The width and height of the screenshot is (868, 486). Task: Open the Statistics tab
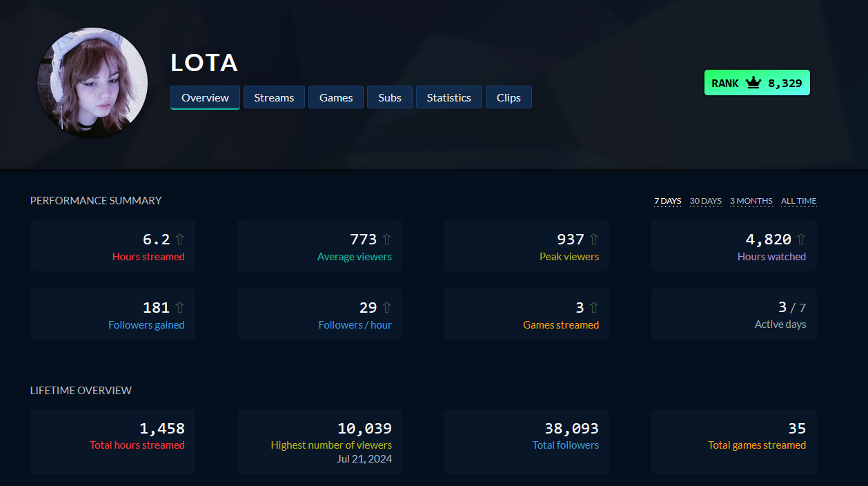point(448,97)
